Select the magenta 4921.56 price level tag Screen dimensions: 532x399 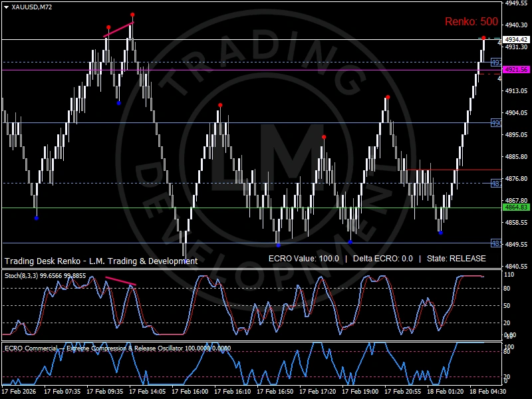point(516,70)
